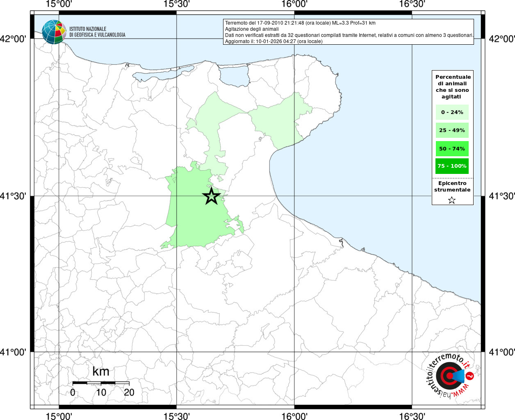Click the INGV globe logo

coord(54,32)
